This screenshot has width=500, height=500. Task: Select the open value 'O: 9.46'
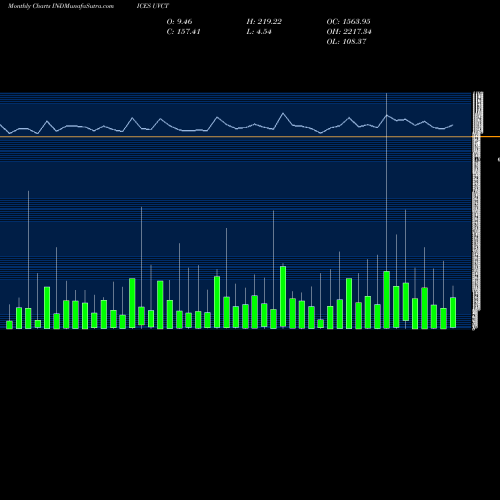[x=179, y=22]
